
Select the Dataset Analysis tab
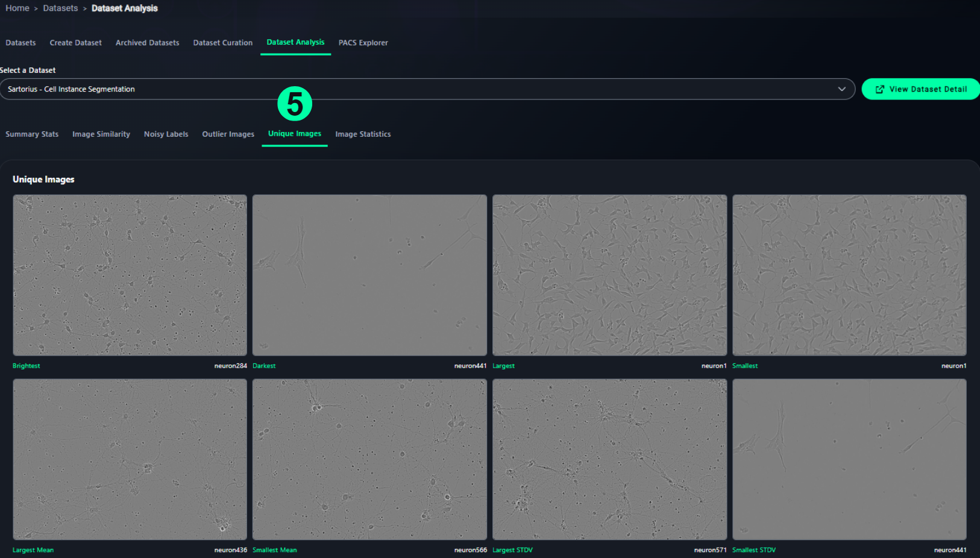(x=295, y=42)
